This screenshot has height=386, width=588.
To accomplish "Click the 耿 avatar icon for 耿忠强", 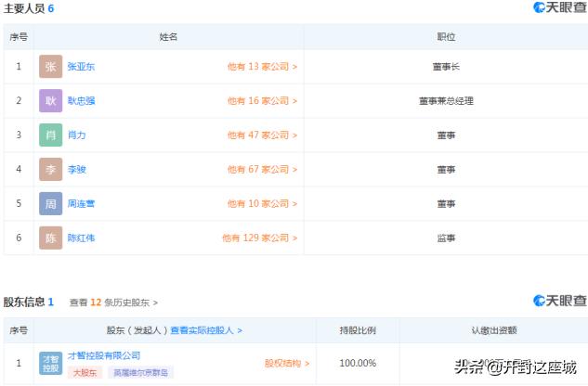I will click(x=50, y=100).
